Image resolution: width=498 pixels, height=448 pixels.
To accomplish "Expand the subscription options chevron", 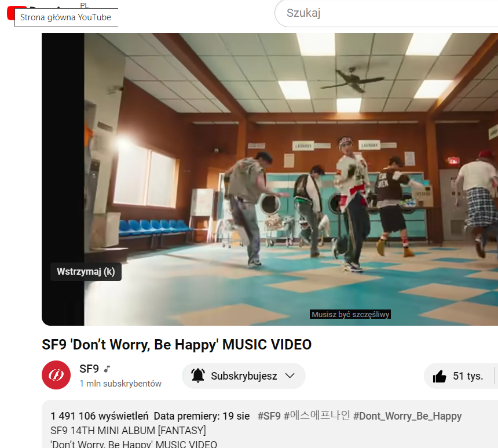I will point(290,376).
